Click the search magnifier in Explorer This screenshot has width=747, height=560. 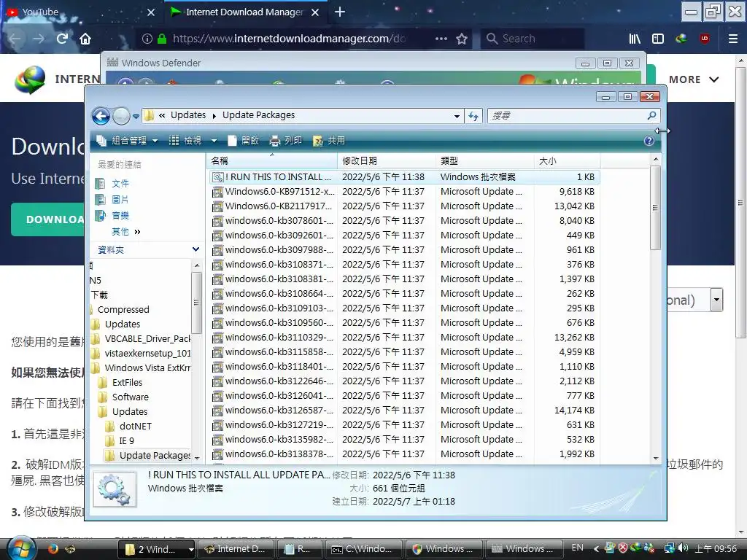[x=651, y=115]
